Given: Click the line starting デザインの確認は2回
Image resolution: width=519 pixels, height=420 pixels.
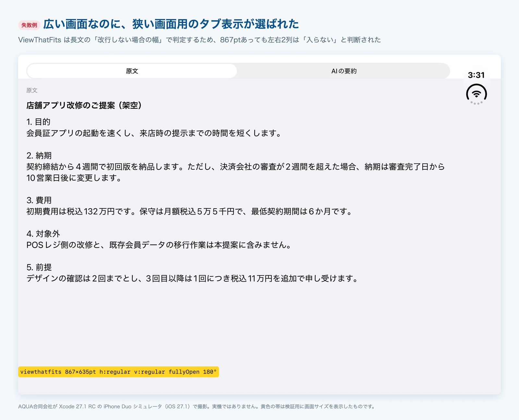Looking at the screenshot, I should [x=192, y=278].
